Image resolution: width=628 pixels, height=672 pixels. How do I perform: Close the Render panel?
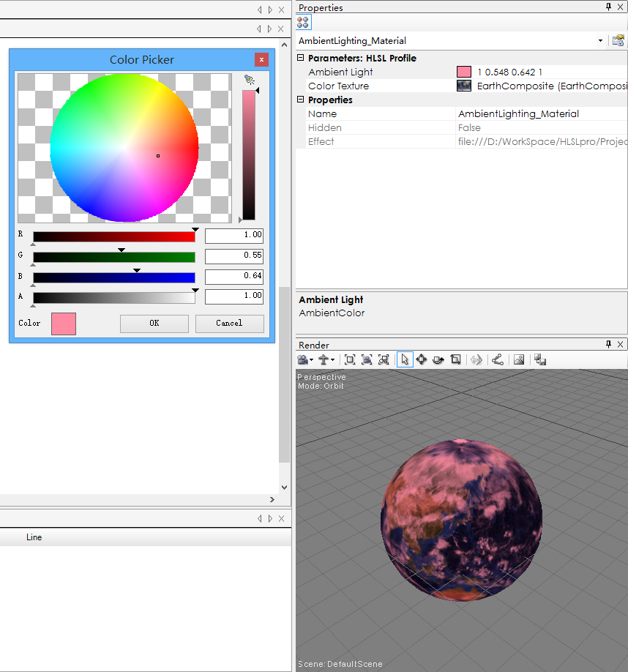620,344
